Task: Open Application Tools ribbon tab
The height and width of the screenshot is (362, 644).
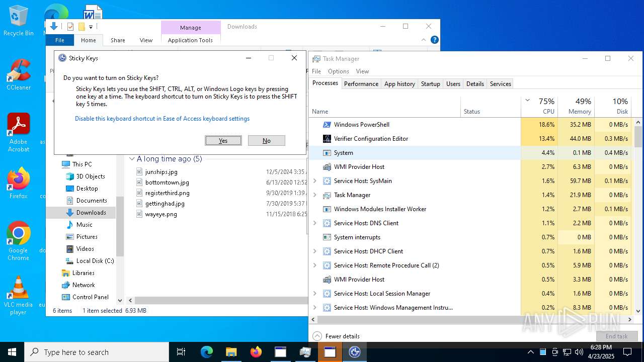Action: pos(190,40)
